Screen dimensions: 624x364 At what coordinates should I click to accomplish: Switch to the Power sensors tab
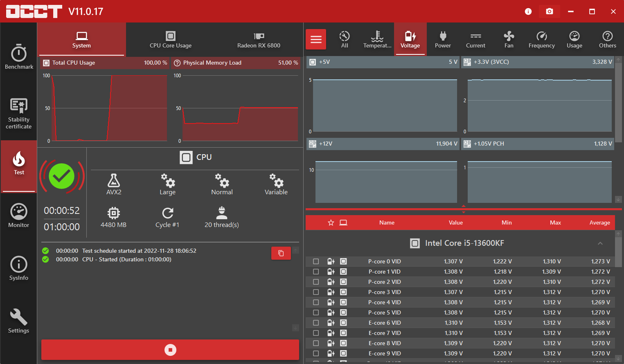[x=443, y=40]
